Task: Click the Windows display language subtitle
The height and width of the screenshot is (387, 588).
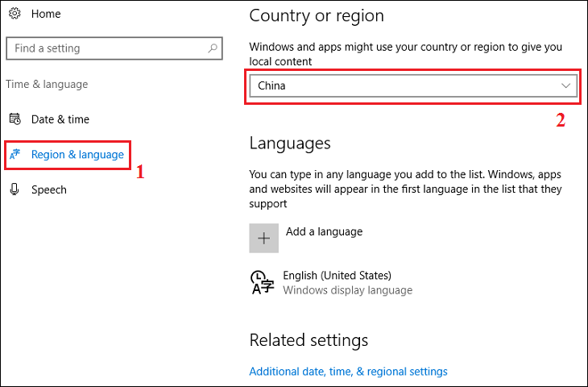Action: pos(347,290)
